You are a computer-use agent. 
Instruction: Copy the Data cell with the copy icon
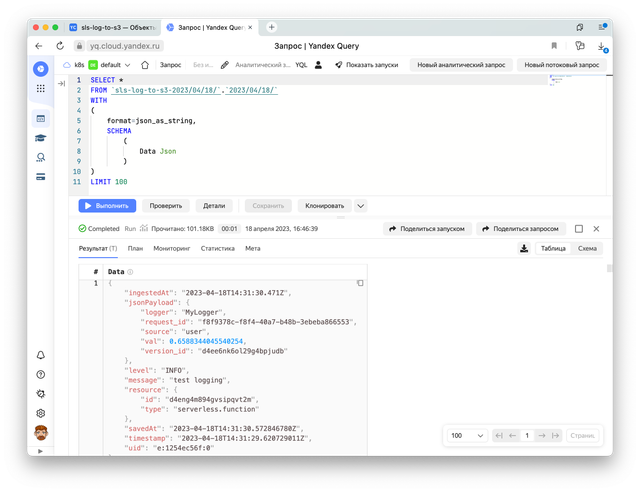point(359,284)
